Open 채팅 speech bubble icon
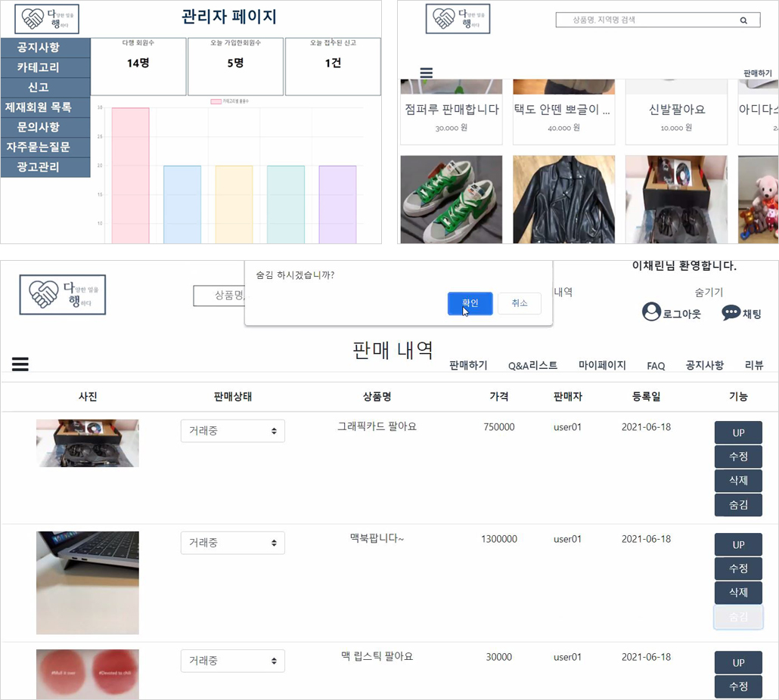The height and width of the screenshot is (700, 779). coord(731,313)
